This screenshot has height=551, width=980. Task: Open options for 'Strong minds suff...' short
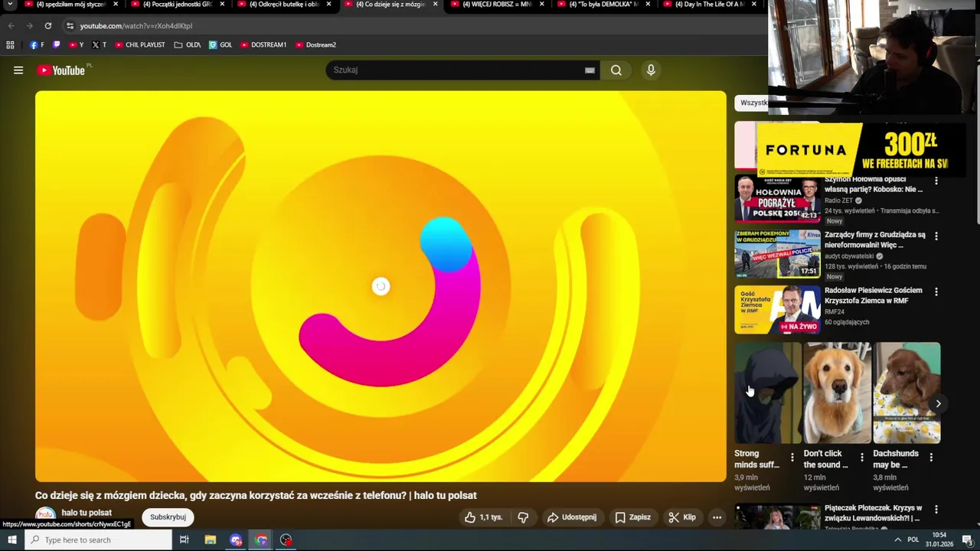click(792, 458)
